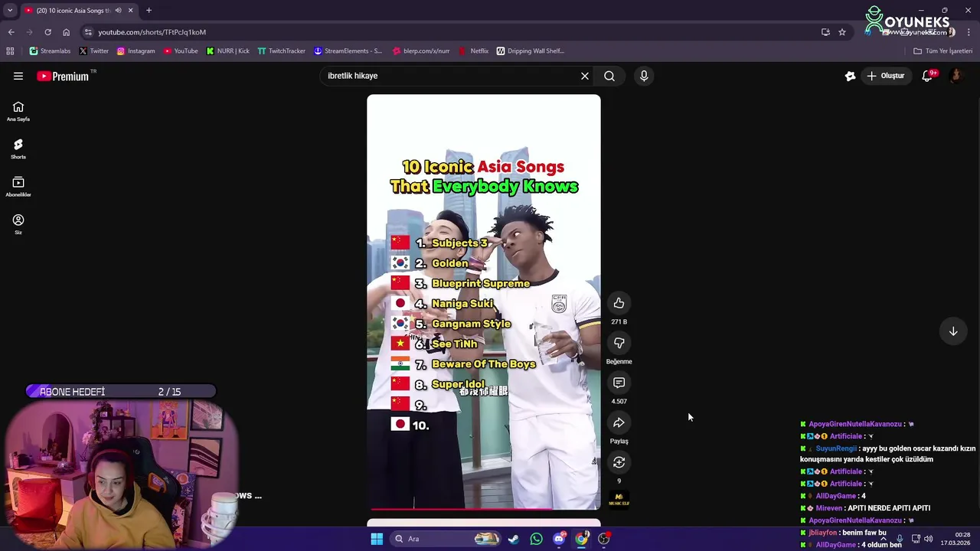The image size is (980, 551).
Task: Open the Netflix bookmark
Action: tap(474, 51)
